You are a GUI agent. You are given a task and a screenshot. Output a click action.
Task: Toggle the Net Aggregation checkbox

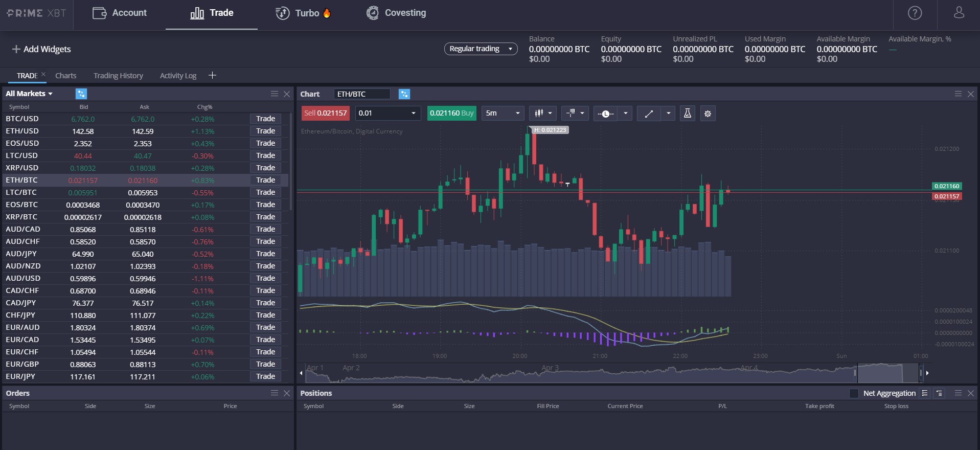click(x=854, y=393)
